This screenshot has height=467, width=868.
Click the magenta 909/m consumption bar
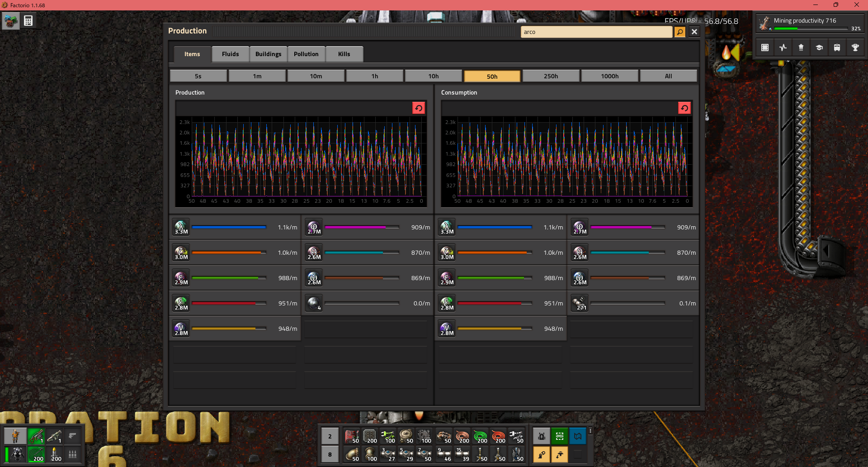click(627, 227)
